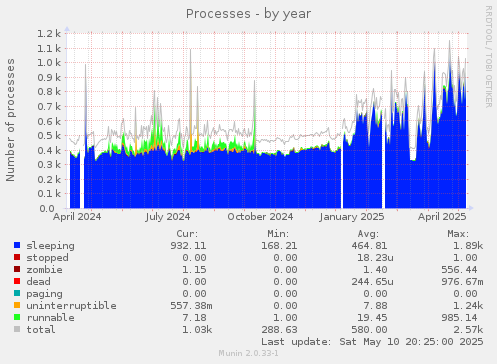
Task: Click the 'Last update' timestamp text
Action: [x=372, y=342]
